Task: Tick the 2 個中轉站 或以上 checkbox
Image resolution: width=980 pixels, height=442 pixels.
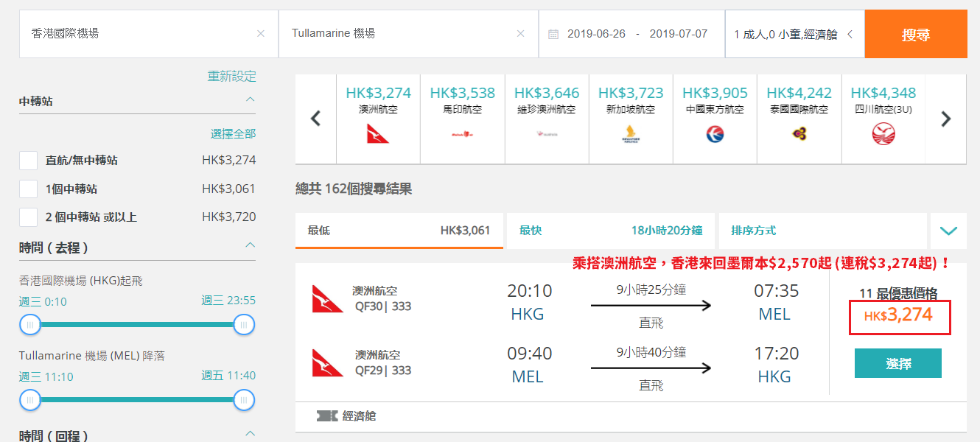Action: tap(28, 217)
